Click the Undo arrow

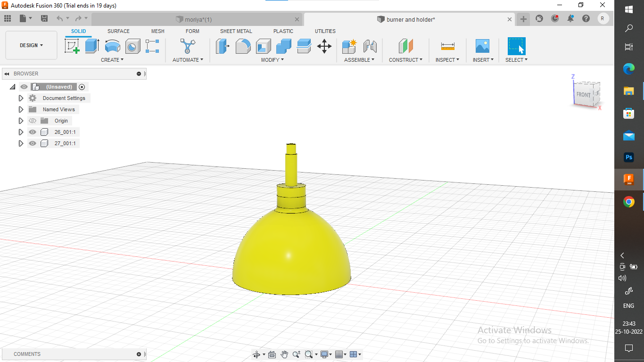(59, 18)
